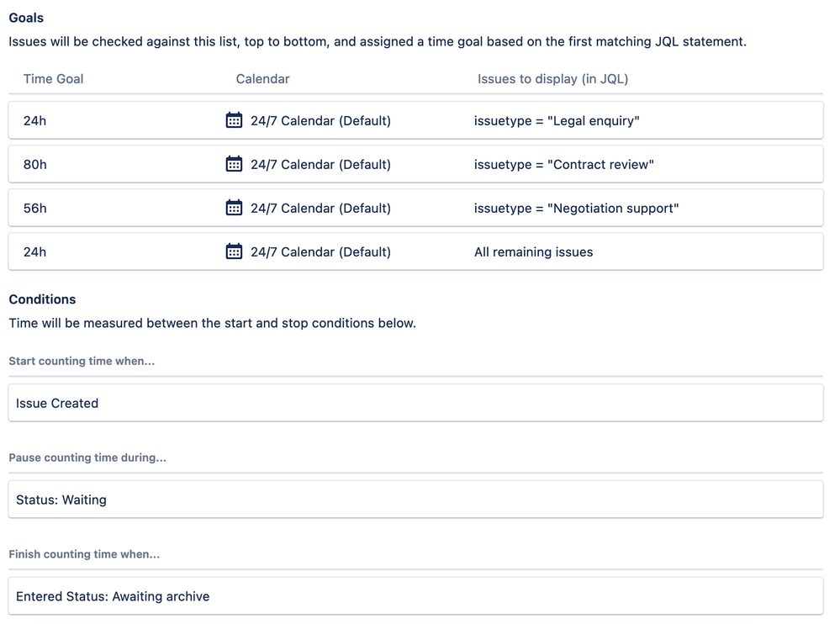Screen dimensions: 840x624
Task: Click the Issues to display (in JQL) header
Action: pos(552,79)
